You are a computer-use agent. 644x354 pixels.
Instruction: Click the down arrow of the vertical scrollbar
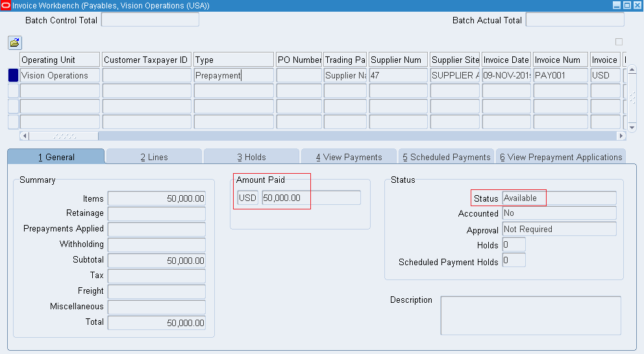[x=632, y=125]
